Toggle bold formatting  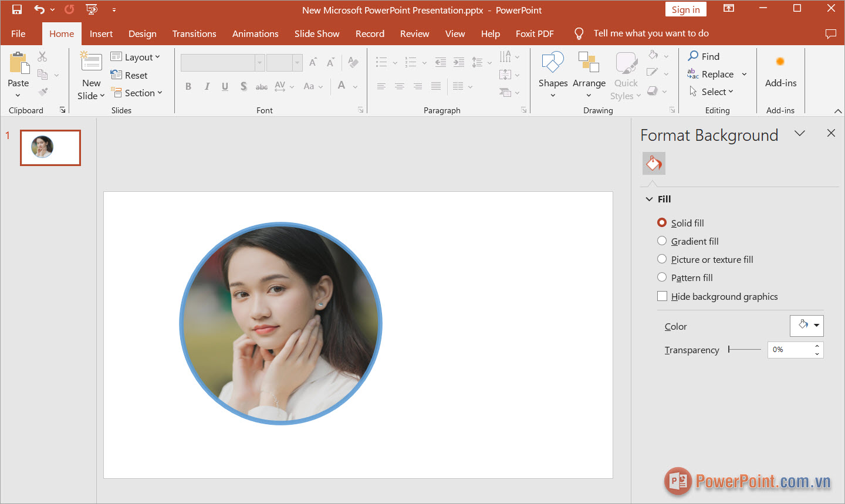(188, 86)
